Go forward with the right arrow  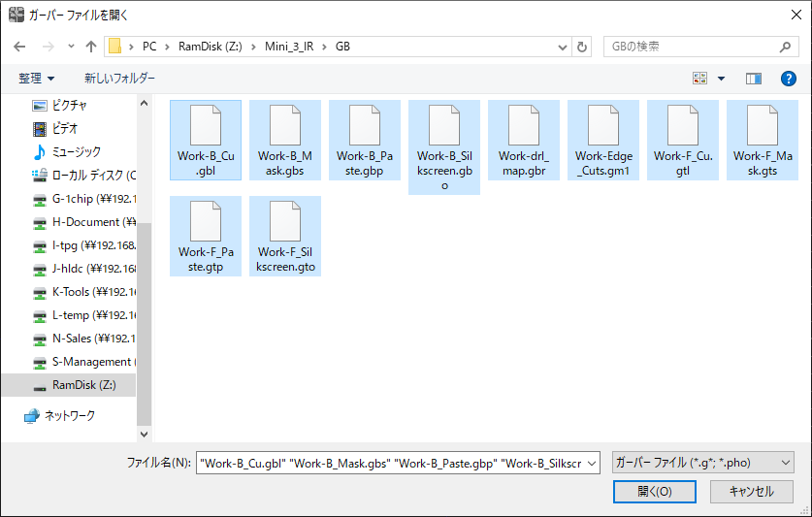click(x=49, y=47)
